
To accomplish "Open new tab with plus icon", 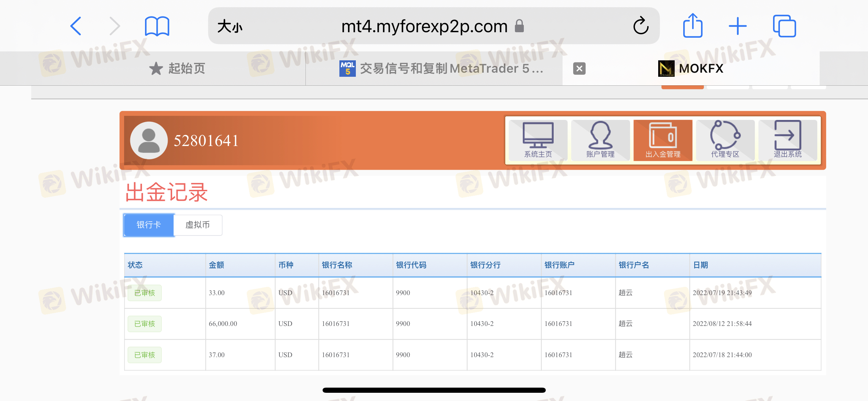I will [x=737, y=26].
